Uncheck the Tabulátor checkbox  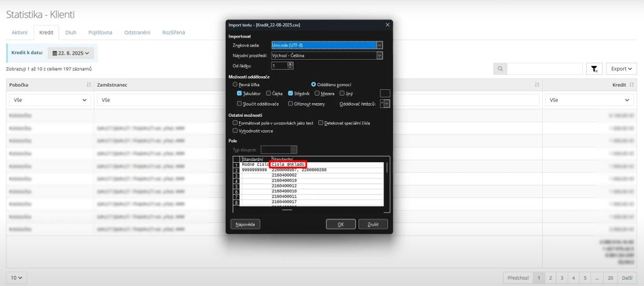(240, 94)
